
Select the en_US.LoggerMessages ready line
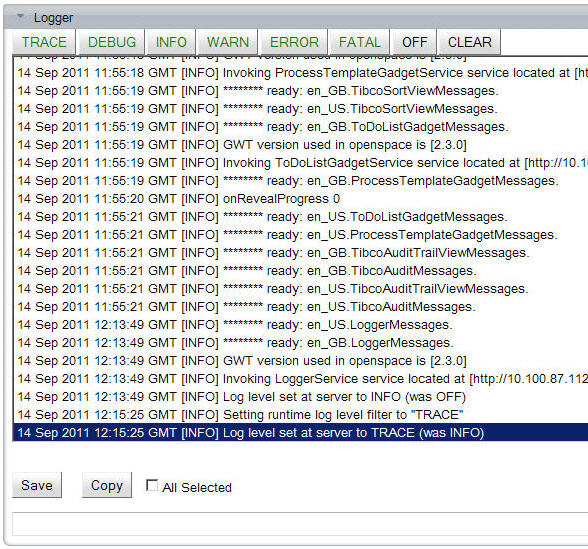pyautogui.click(x=301, y=325)
